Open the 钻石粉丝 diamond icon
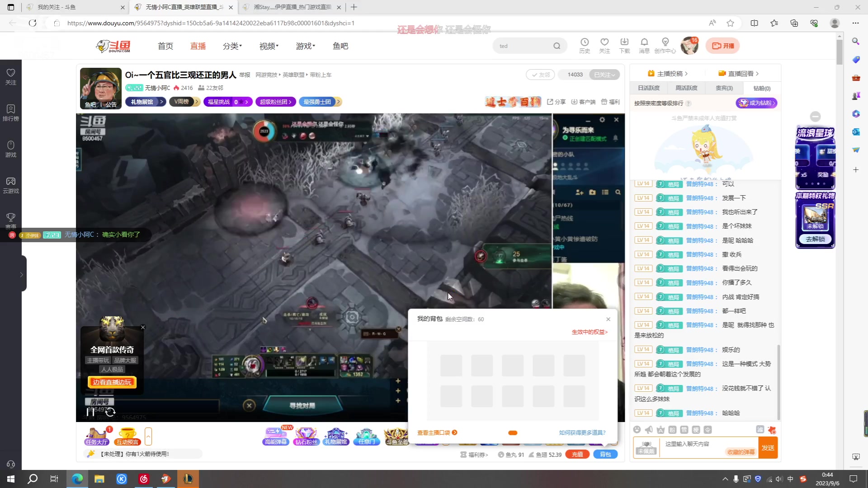This screenshot has height=488, width=868. pos(306,436)
